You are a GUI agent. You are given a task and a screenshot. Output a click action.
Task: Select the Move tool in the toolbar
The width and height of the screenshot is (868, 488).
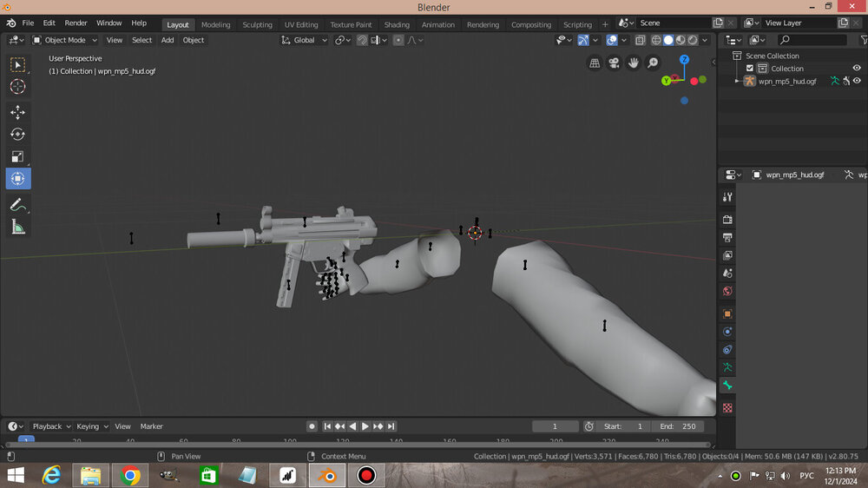pos(17,112)
